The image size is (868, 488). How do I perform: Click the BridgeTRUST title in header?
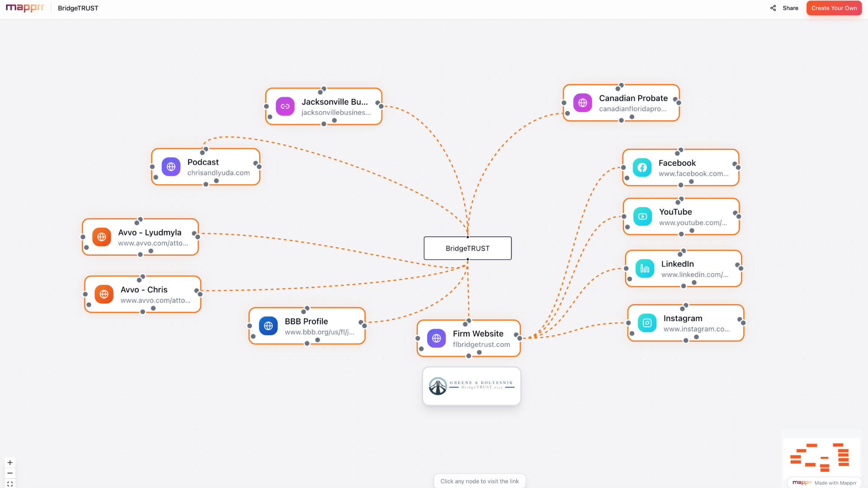(78, 8)
